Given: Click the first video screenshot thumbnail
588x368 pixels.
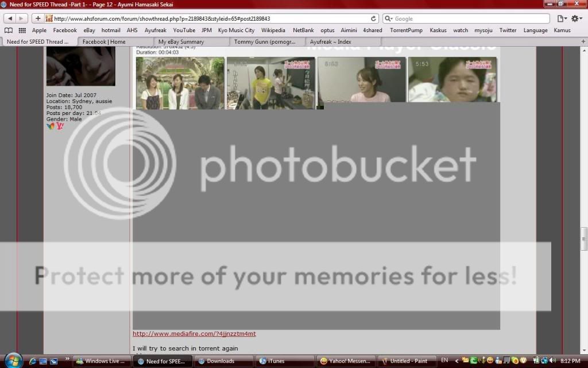Looking at the screenshot, I should pyautogui.click(x=180, y=83).
